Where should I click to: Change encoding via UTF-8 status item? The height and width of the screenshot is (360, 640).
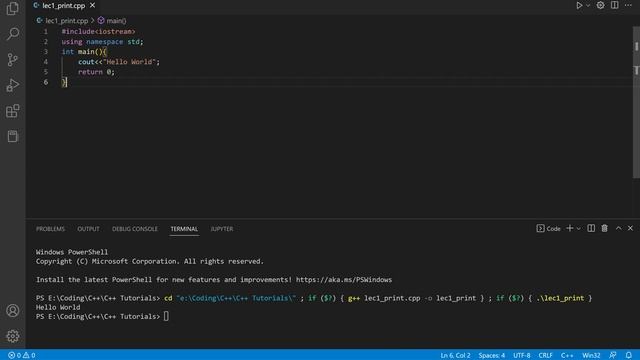point(522,356)
